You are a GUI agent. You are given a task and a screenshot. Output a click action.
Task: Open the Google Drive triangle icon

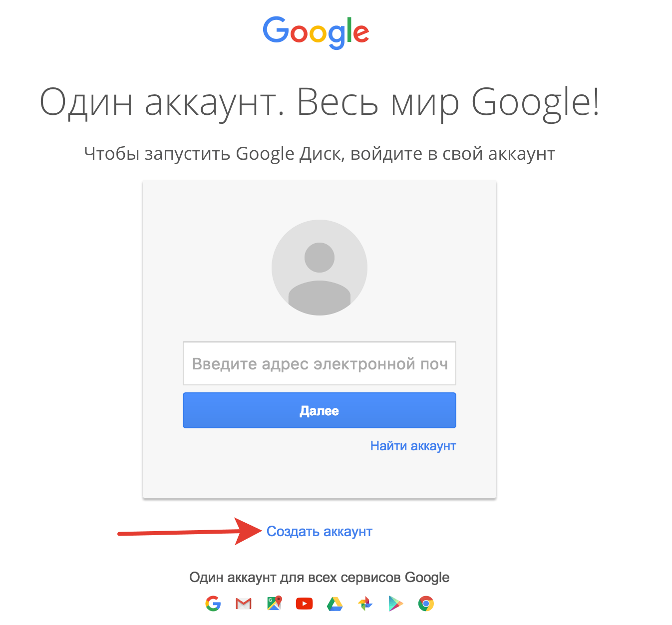(x=335, y=604)
